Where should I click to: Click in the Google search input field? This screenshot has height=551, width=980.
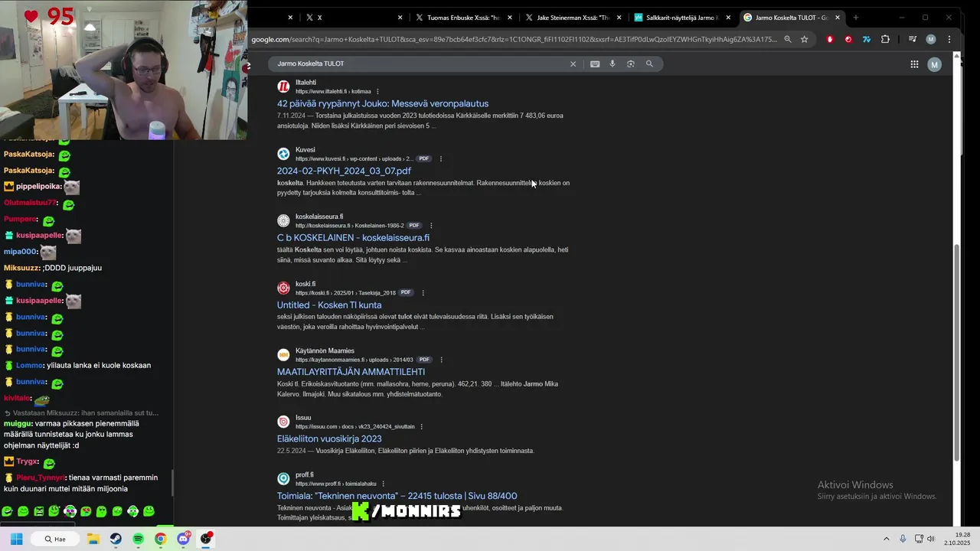pyautogui.click(x=421, y=64)
